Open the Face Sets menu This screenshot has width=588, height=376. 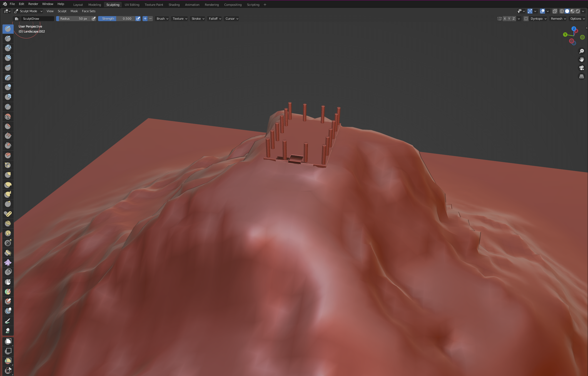(x=88, y=11)
